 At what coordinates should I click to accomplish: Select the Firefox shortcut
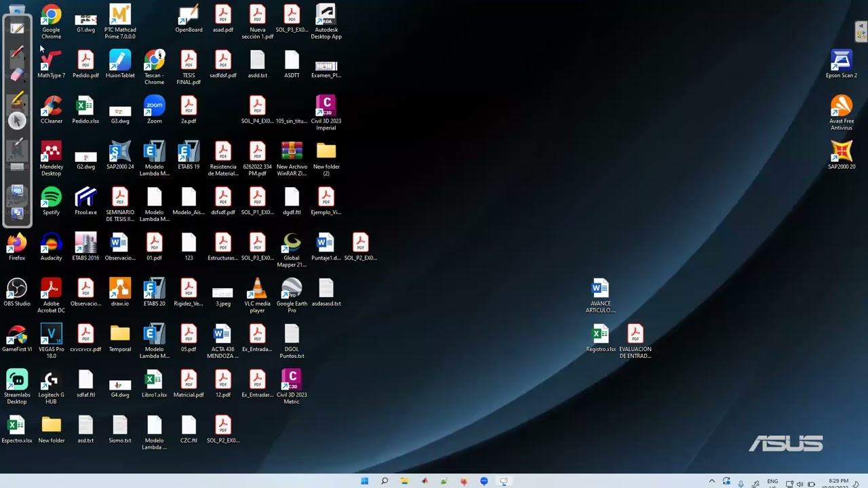point(17,246)
